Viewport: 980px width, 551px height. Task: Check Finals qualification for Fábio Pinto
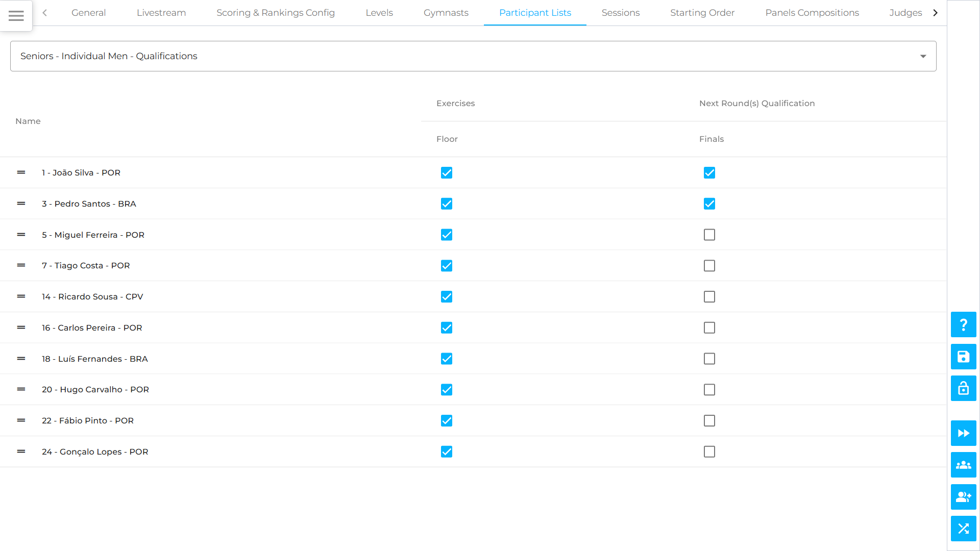click(x=709, y=421)
